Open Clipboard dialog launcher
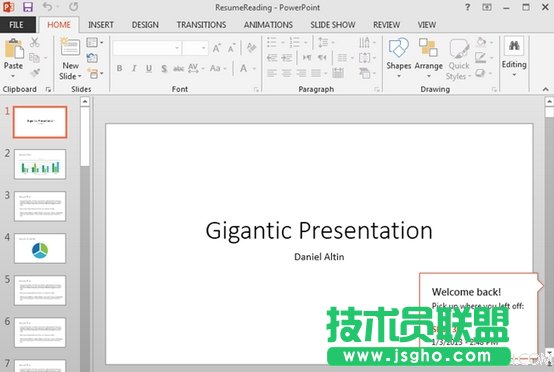This screenshot has width=554, height=372. coord(48,90)
